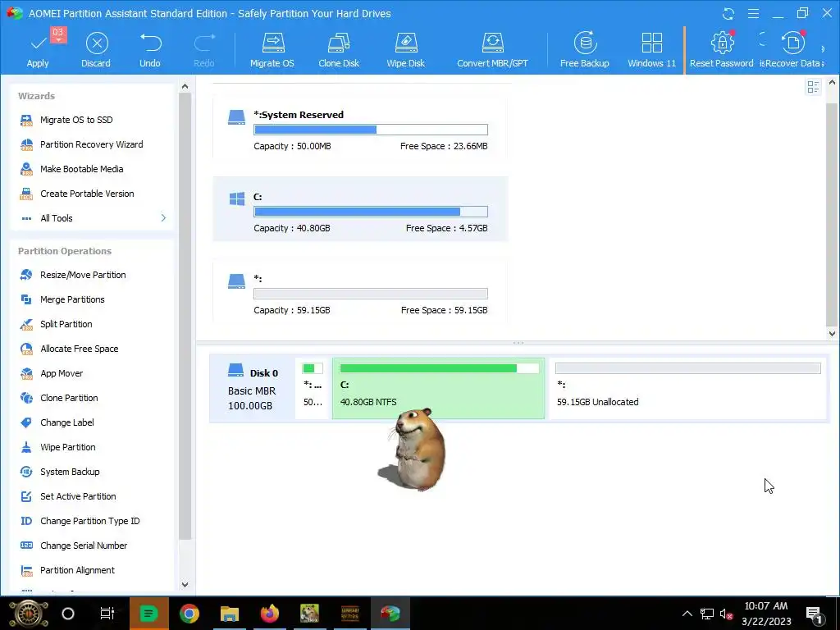Undo the last operation
Screen dimensions: 840x630
pos(150,50)
